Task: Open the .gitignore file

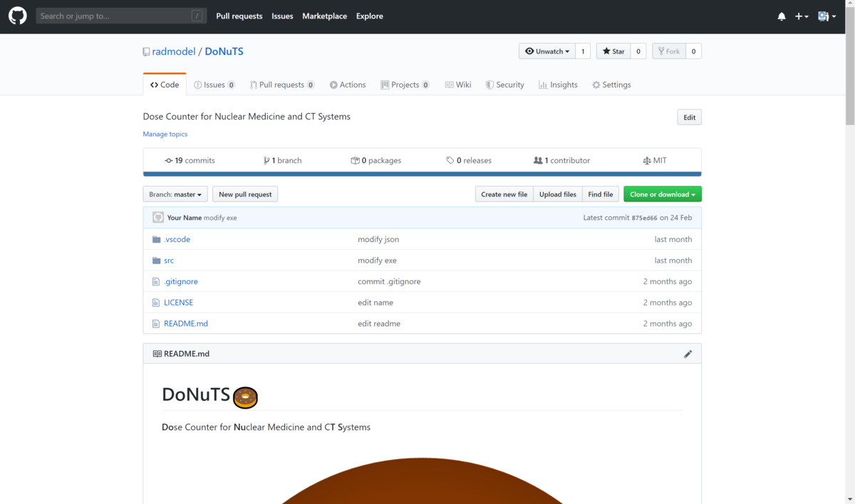Action: click(181, 281)
